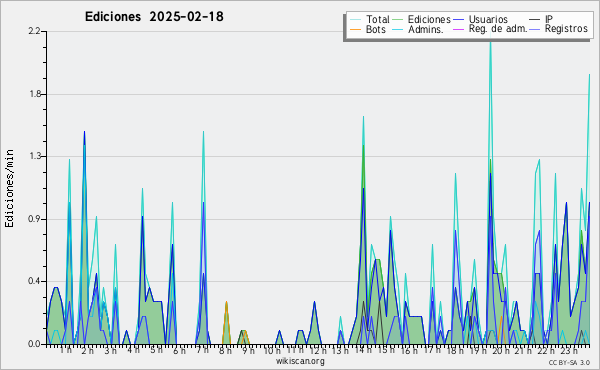Click the Bots orange legend line

point(355,29)
